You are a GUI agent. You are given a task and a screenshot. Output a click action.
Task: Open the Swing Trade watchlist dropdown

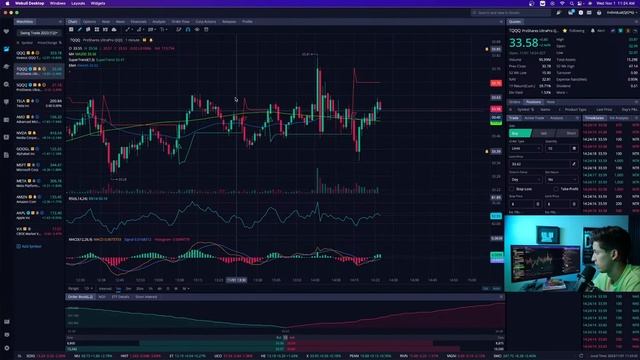point(38,33)
